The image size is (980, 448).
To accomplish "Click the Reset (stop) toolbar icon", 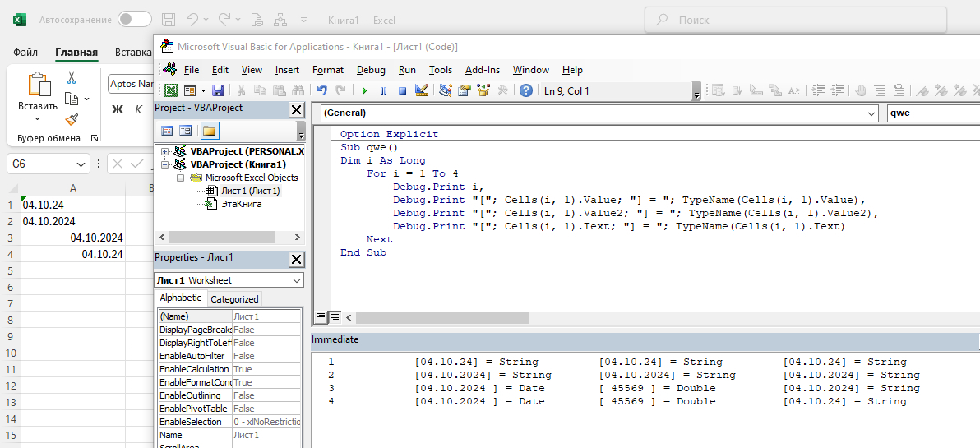I will point(402,91).
